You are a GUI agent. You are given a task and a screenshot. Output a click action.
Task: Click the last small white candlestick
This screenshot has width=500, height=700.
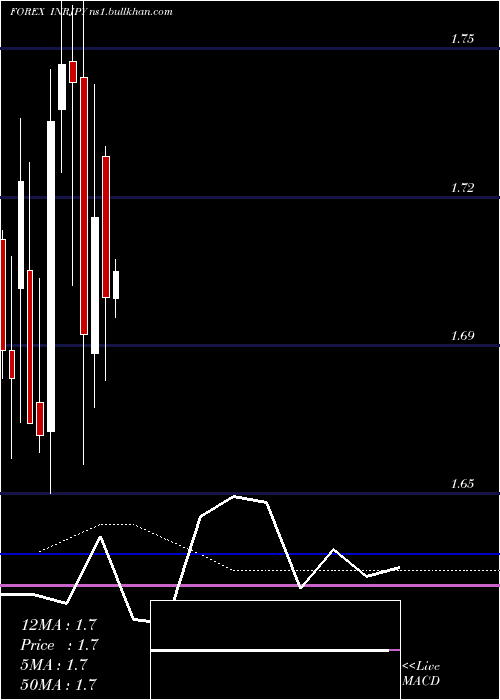pyautogui.click(x=116, y=285)
